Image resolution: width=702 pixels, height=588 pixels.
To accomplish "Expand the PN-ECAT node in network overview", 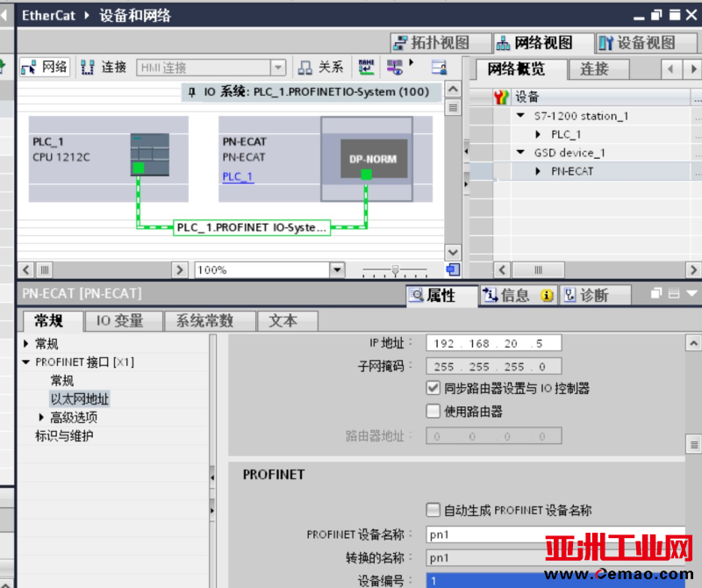I will click(538, 171).
